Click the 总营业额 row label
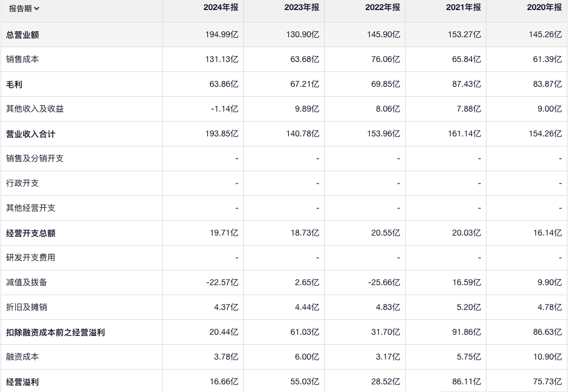This screenshot has height=392, width=568. pos(22,35)
